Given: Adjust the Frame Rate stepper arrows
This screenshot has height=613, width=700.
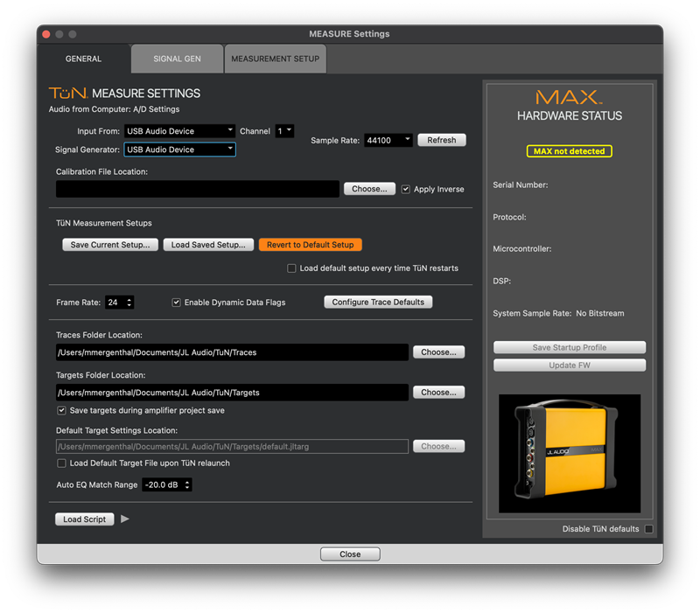Looking at the screenshot, I should click(129, 302).
